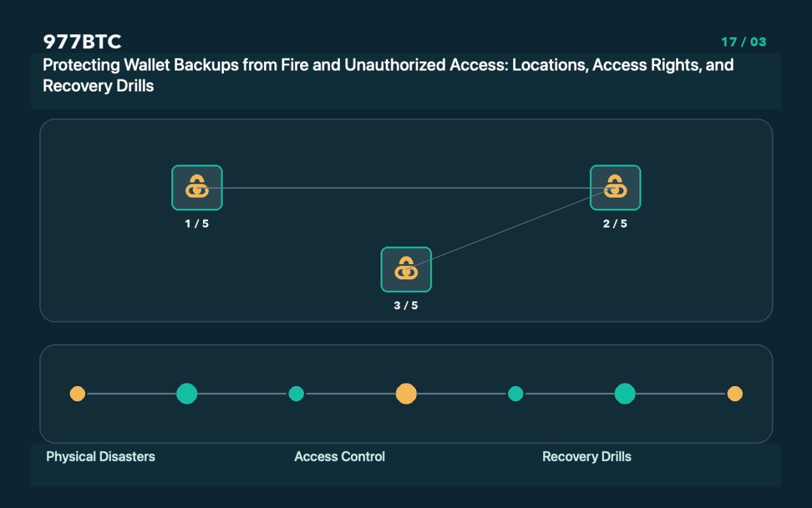Click the small teal dot above Recovery Drills

[x=516, y=394]
